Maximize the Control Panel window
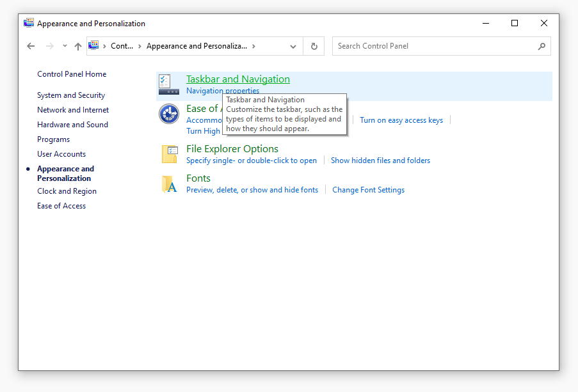The width and height of the screenshot is (578, 392). (515, 23)
